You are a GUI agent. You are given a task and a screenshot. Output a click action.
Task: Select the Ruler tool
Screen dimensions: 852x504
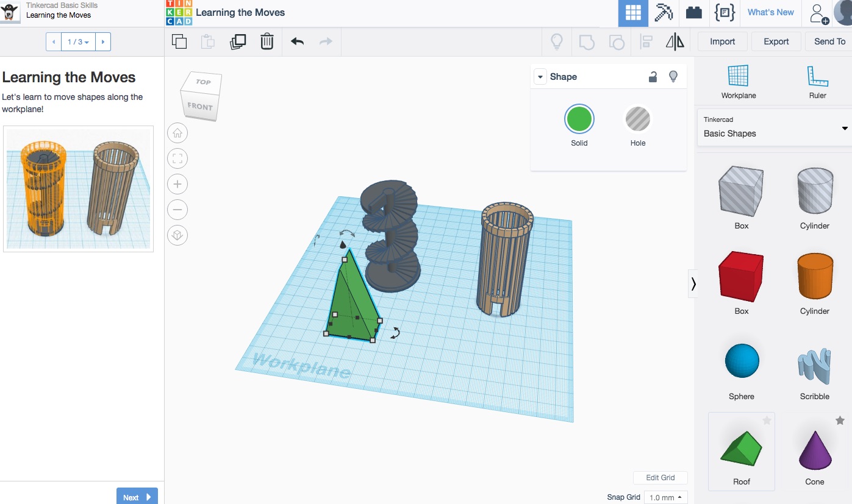tap(817, 82)
